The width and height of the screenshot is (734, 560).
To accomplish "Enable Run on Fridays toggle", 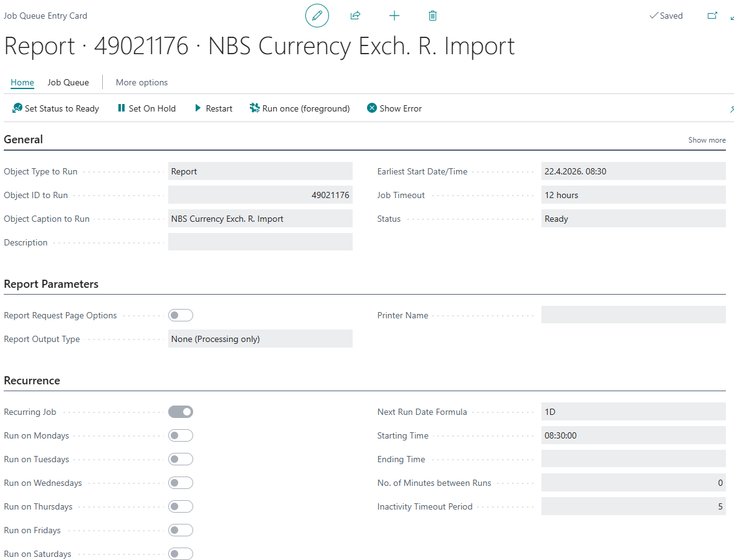I will coord(181,530).
